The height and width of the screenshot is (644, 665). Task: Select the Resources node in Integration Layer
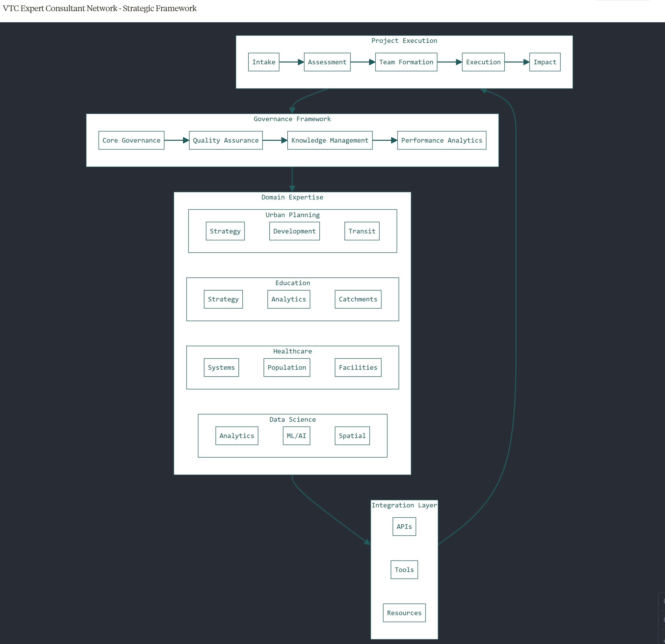click(x=404, y=613)
